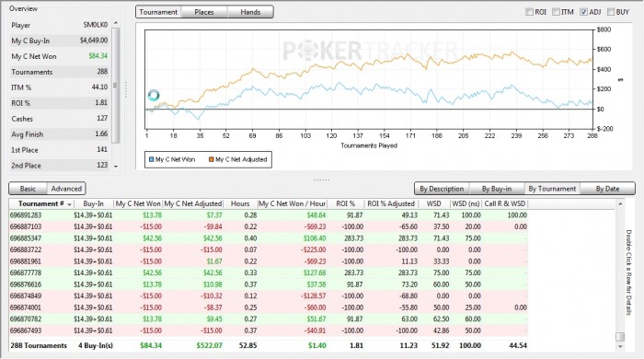Select tournament row 696885347
Viewport: 644px width, 359px height.
click(269, 238)
